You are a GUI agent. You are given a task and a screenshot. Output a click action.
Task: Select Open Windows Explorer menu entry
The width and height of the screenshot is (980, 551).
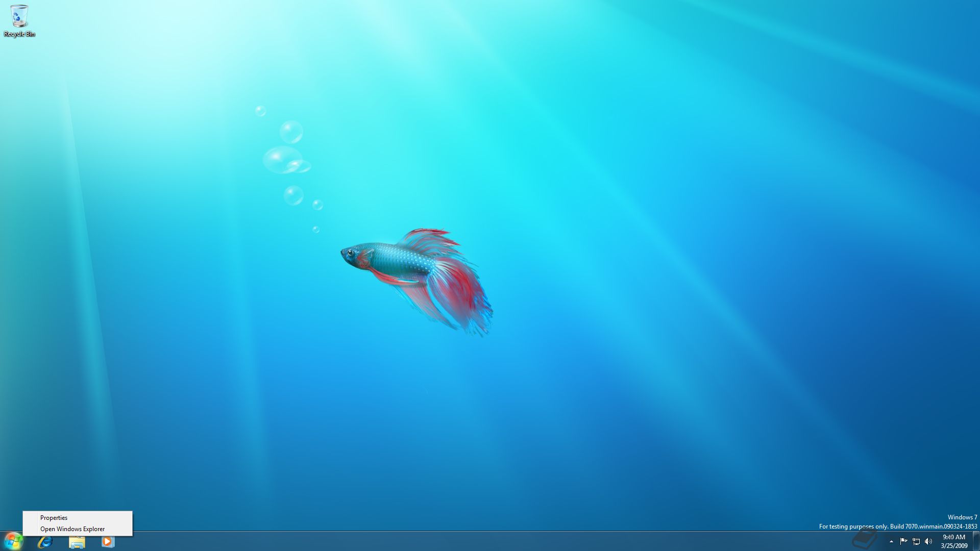pyautogui.click(x=78, y=529)
